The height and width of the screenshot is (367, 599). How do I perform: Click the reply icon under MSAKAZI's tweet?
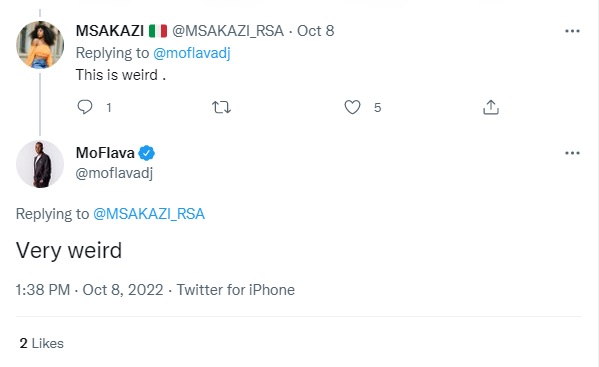coord(84,107)
